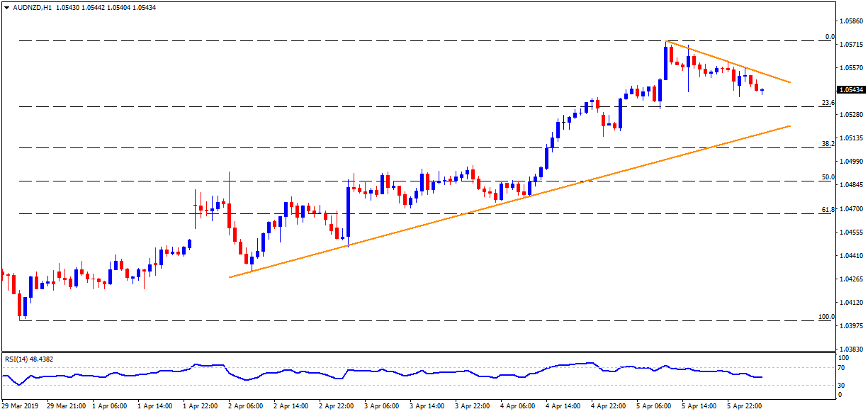Click the Fibonacci 23.6 level label
This screenshot has width=868, height=414.
tap(826, 103)
